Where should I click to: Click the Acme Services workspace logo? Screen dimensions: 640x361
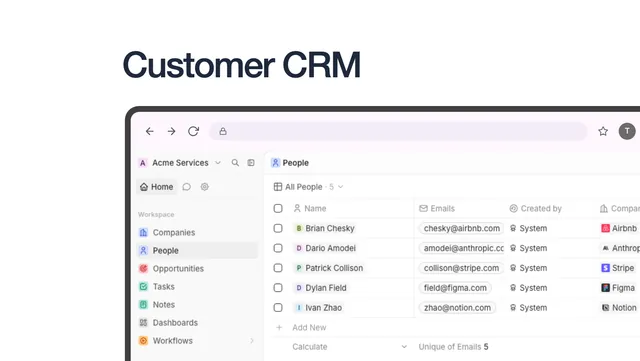point(143,163)
